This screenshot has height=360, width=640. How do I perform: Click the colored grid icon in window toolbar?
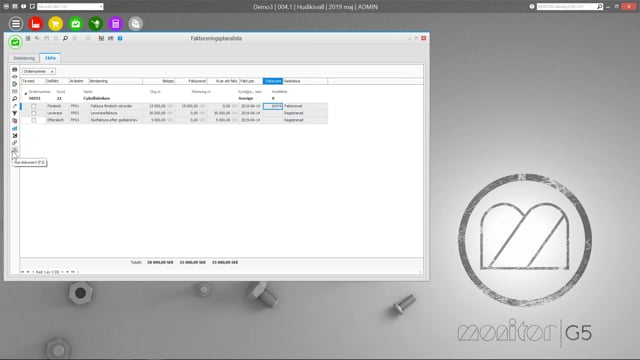click(x=101, y=38)
